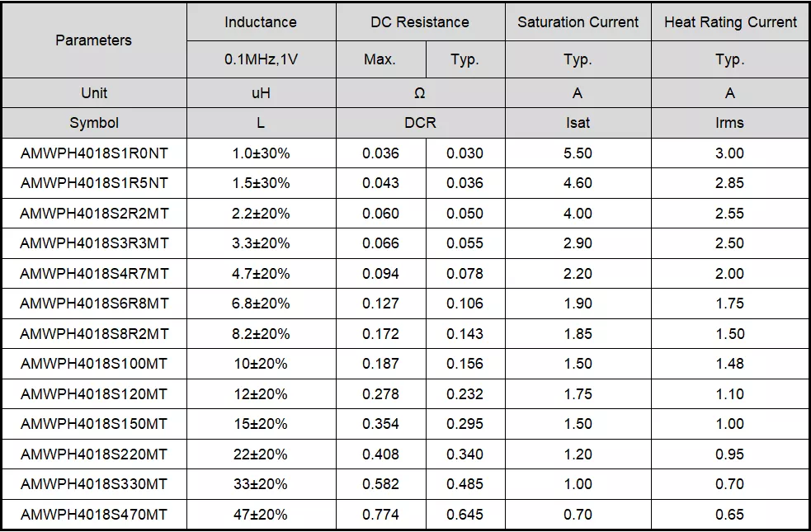811x532 pixels.
Task: Select part number AMWPH4018S4R7MT
Action: click(93, 274)
